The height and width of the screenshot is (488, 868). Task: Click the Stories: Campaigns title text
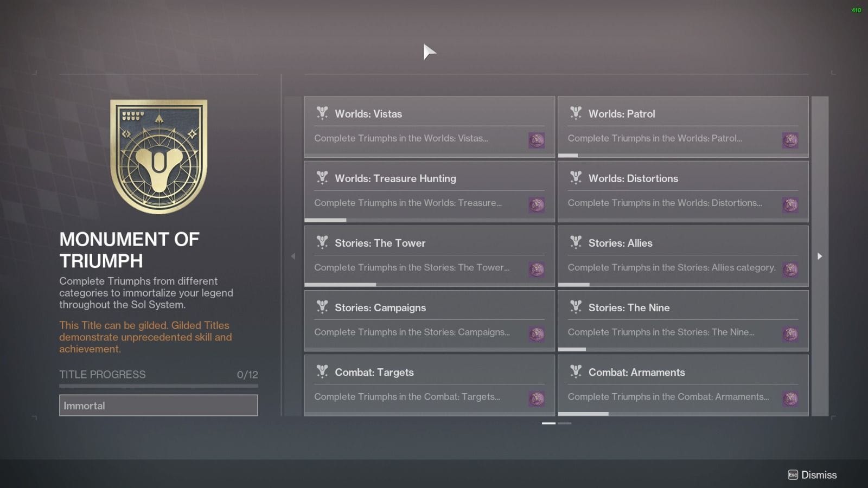pyautogui.click(x=380, y=307)
